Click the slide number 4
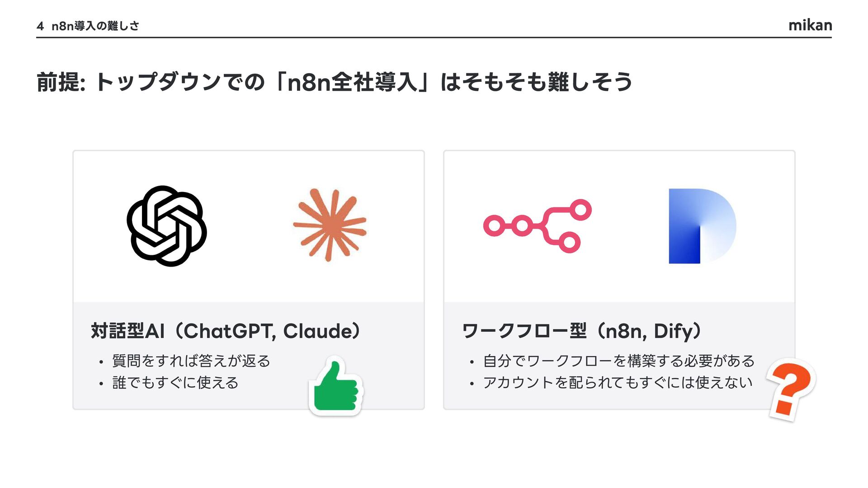 (40, 26)
